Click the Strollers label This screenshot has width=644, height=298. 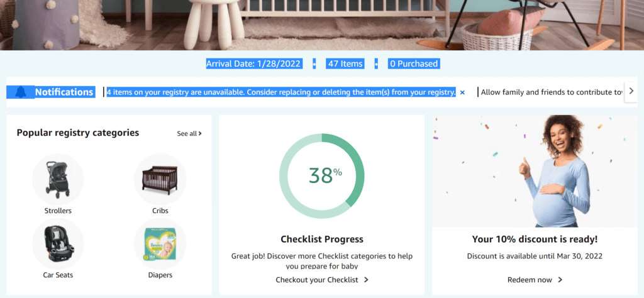[58, 211]
